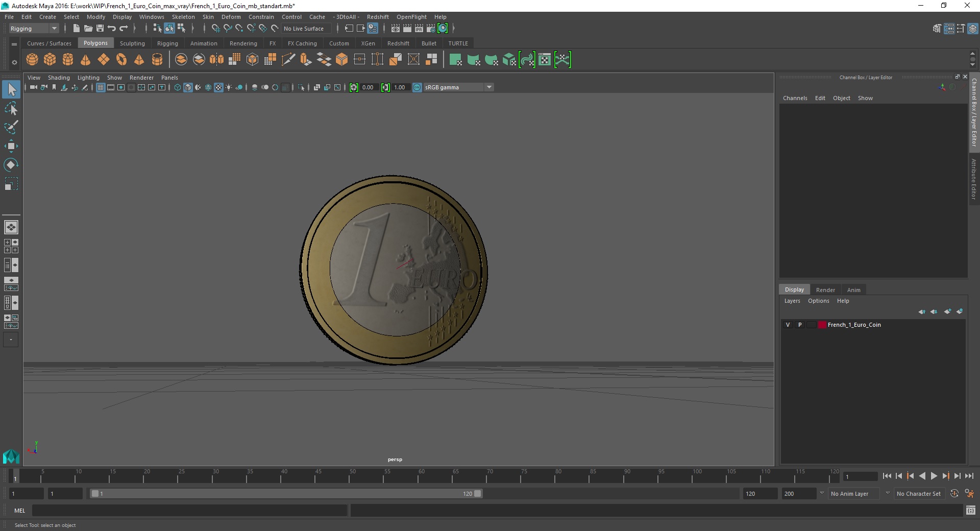Toggle textured display checker icon
Image resolution: width=980 pixels, height=531 pixels.
pos(218,87)
